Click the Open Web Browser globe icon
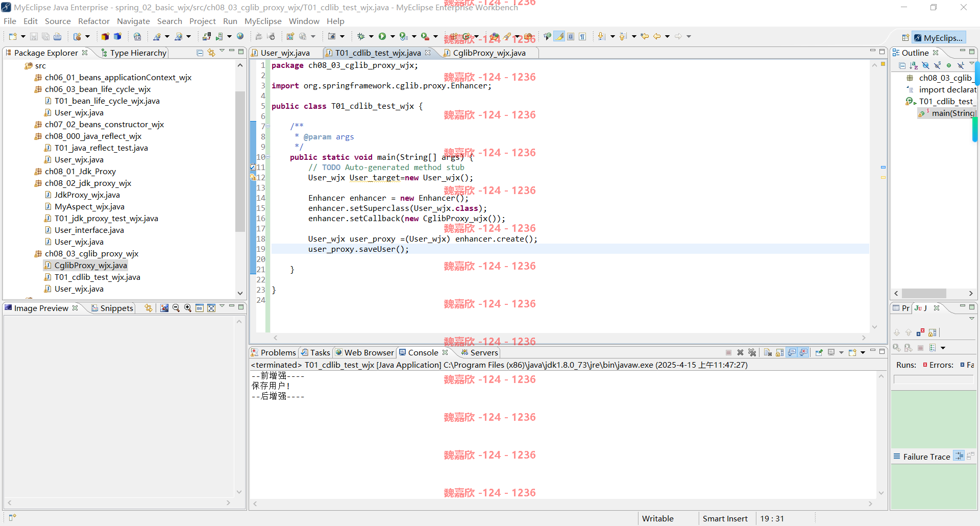The height and width of the screenshot is (526, 980). pyautogui.click(x=240, y=36)
